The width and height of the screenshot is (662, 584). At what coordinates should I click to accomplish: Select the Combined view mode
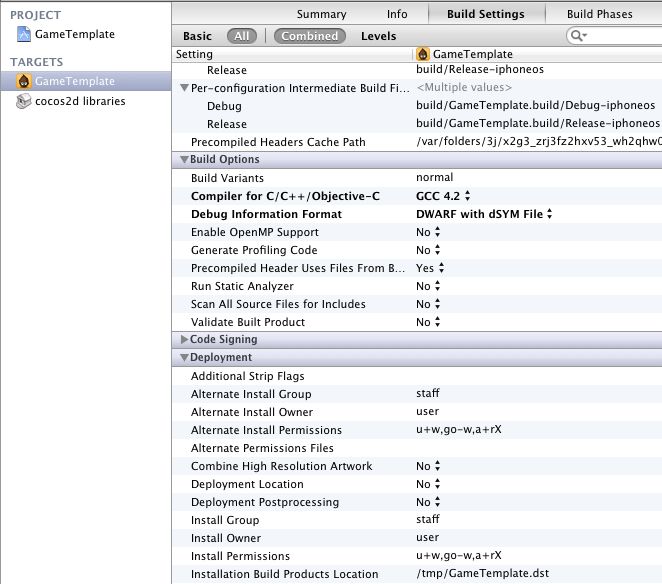pyautogui.click(x=309, y=36)
